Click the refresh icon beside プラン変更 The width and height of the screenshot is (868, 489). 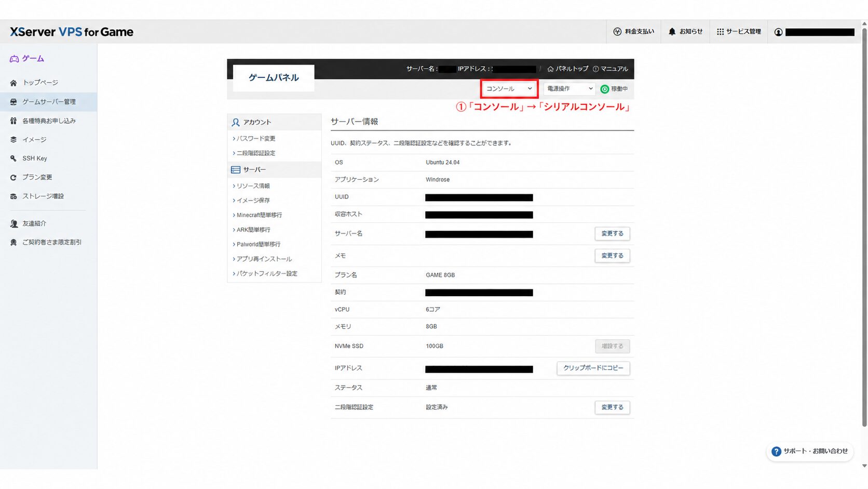pyautogui.click(x=13, y=177)
